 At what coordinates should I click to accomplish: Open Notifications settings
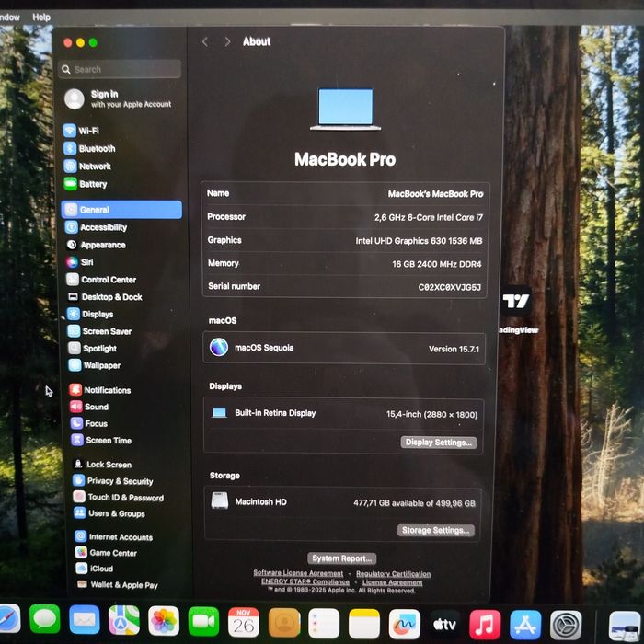[x=100, y=390]
